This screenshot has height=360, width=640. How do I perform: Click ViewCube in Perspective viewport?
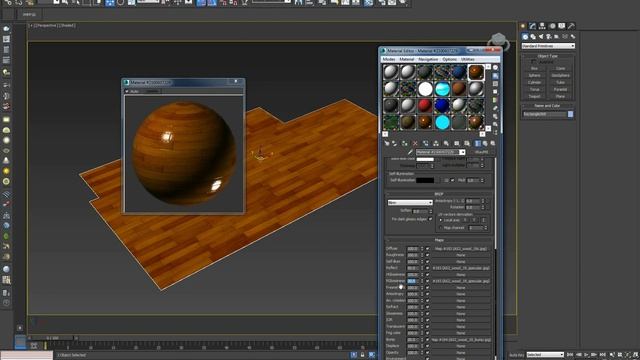[498, 41]
